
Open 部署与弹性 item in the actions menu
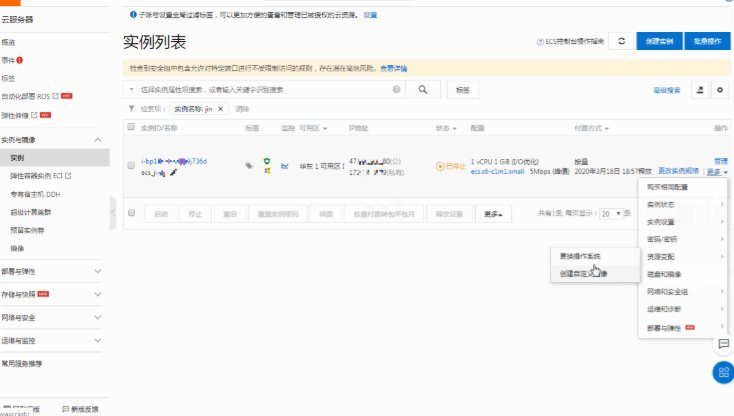tap(682, 328)
